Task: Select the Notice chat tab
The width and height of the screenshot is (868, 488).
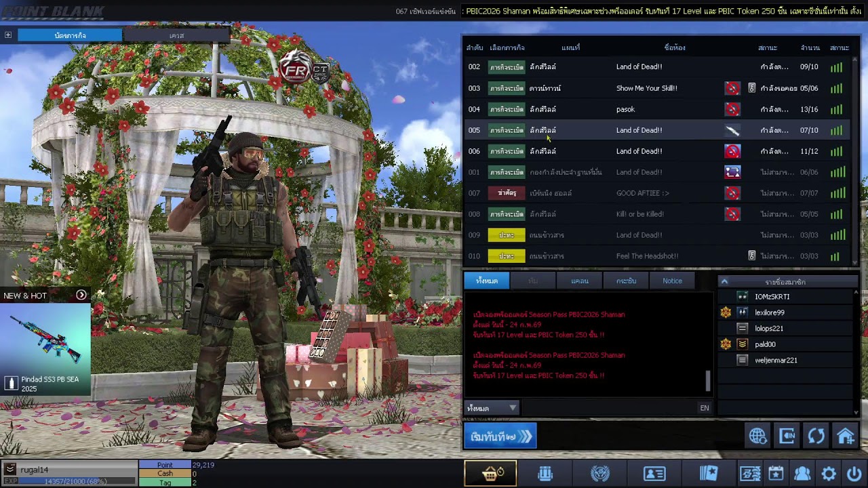Action: [672, 281]
